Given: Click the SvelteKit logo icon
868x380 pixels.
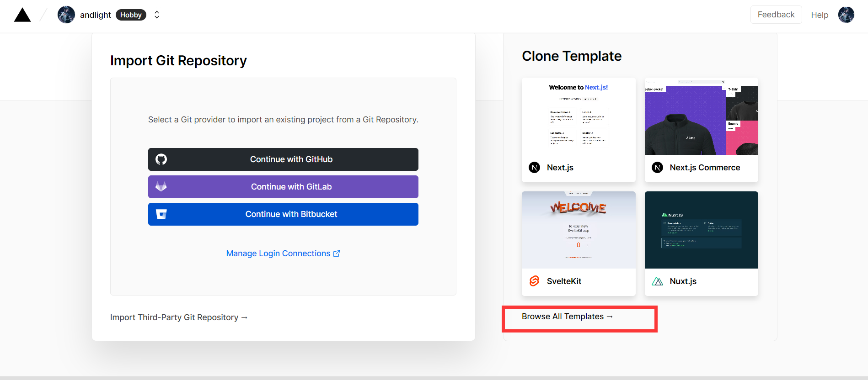Looking at the screenshot, I should point(534,281).
